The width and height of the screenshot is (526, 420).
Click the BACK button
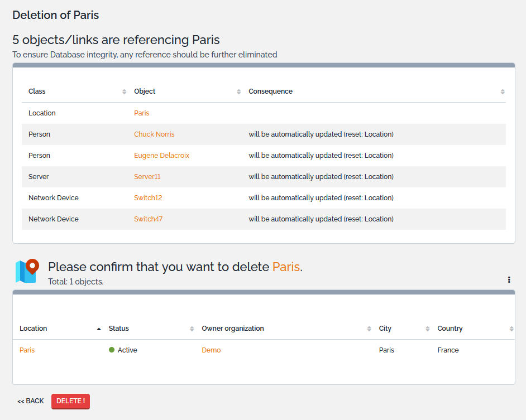tap(30, 400)
